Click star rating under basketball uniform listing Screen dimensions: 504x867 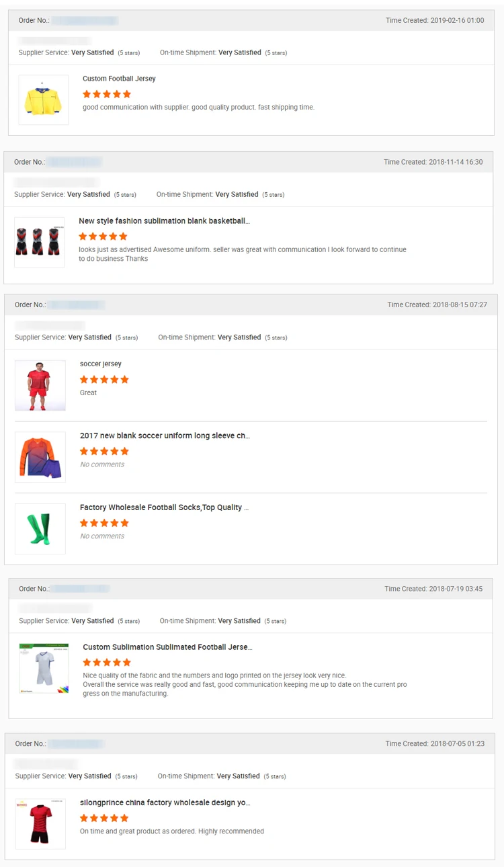point(103,237)
